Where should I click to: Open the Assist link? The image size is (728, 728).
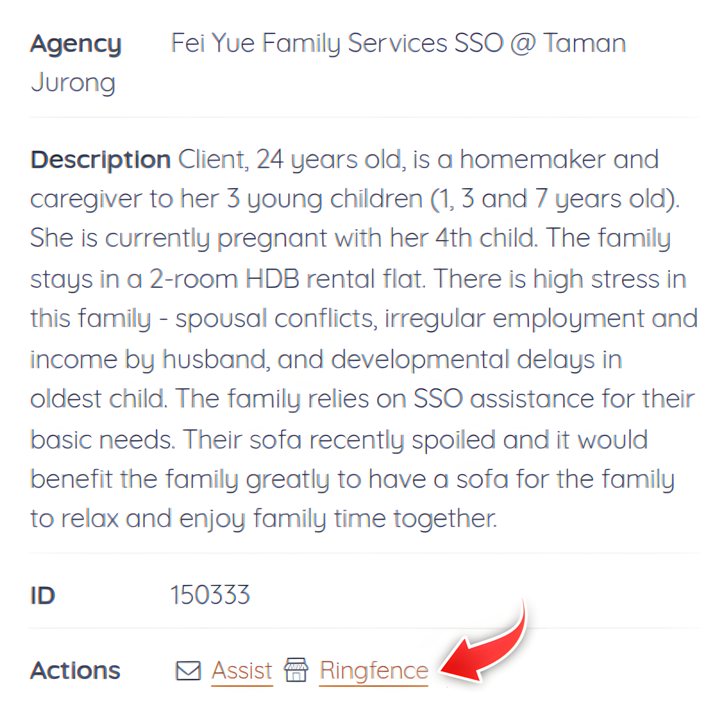tap(242, 671)
